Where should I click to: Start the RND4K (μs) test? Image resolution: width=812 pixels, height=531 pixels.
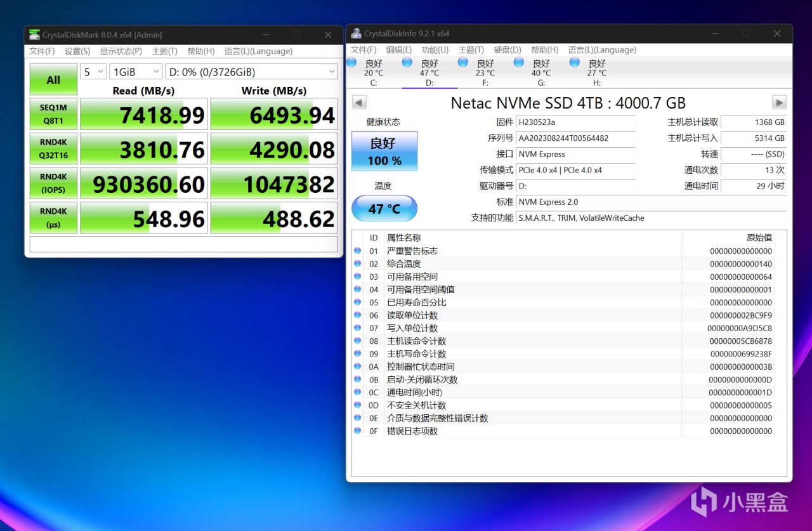(53, 218)
